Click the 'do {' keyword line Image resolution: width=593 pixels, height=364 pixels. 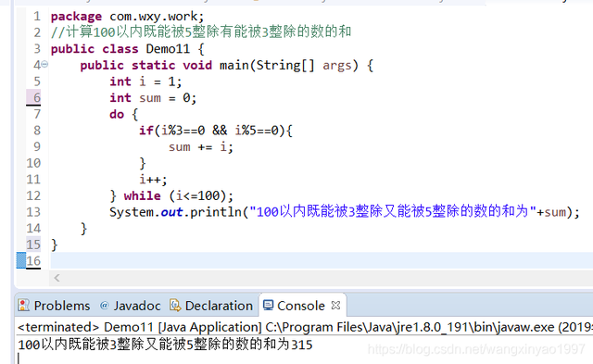click(124, 114)
